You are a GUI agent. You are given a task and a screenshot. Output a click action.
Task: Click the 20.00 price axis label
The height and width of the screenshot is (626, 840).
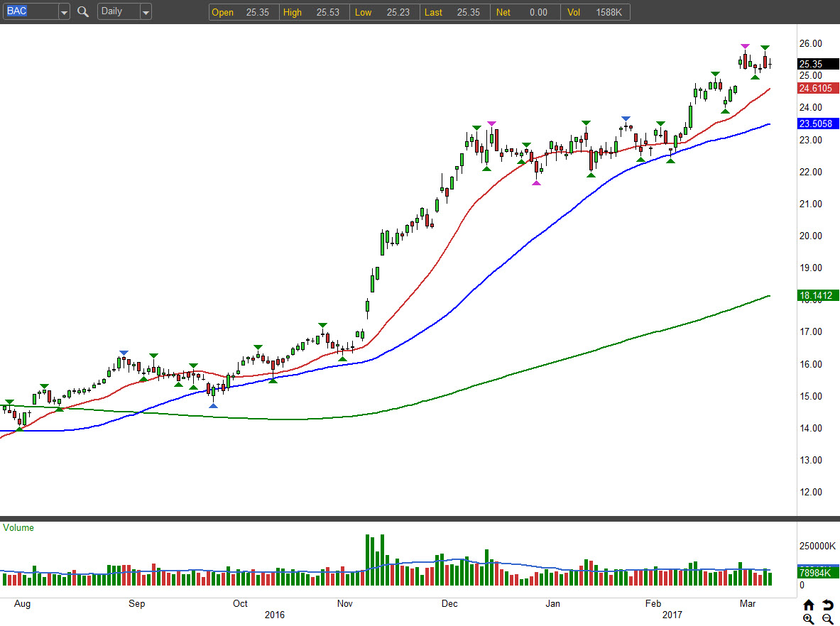tap(811, 236)
